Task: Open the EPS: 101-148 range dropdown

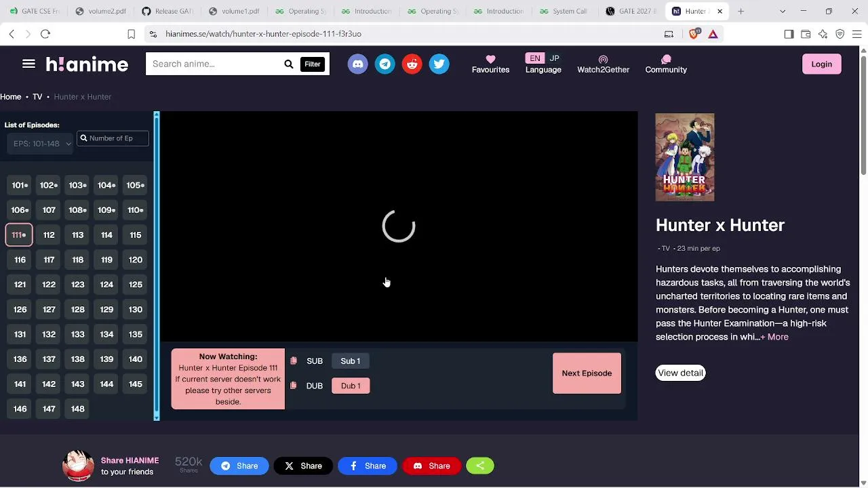Action: pos(41,144)
